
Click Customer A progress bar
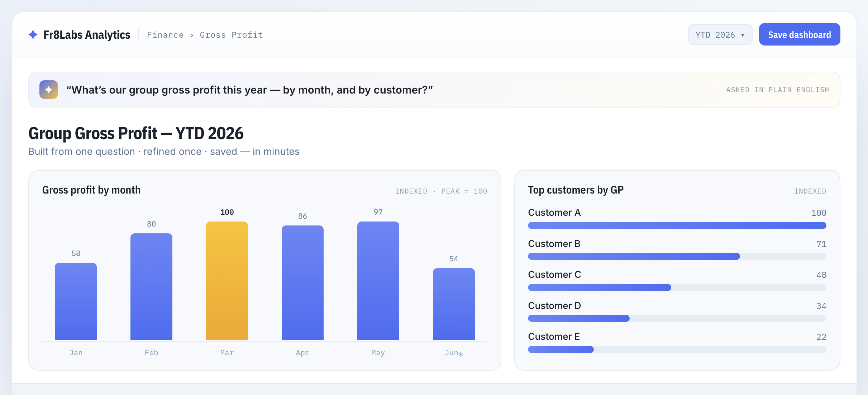point(677,225)
